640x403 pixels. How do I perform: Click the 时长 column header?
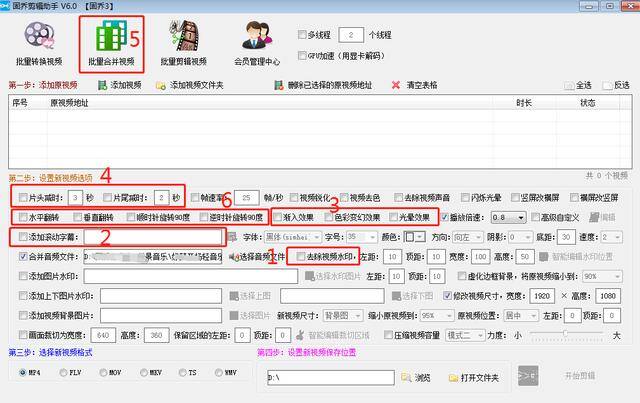[524, 103]
